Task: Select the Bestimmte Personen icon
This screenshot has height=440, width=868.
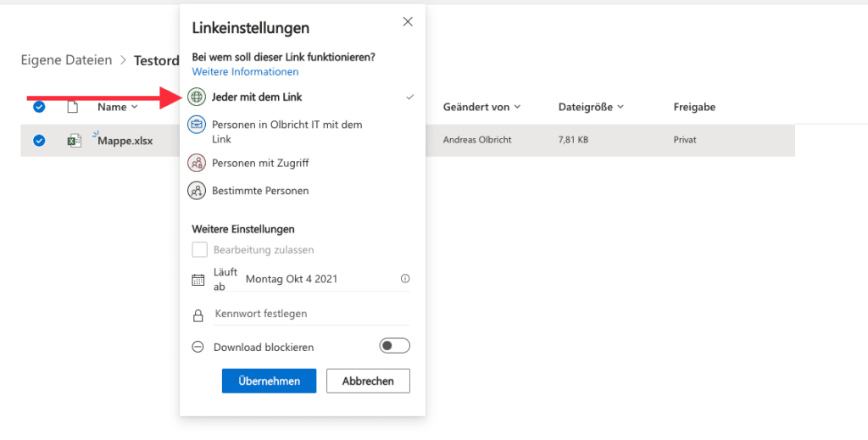Action: 197,191
